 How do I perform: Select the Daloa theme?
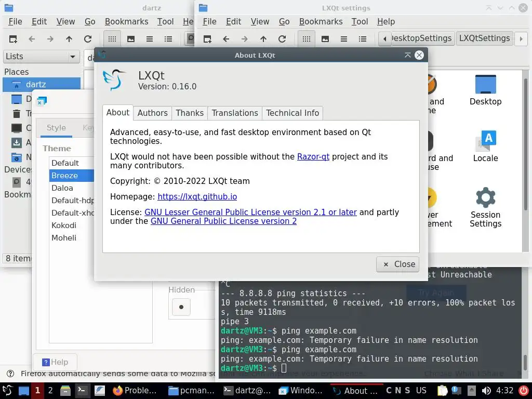[x=71, y=188]
